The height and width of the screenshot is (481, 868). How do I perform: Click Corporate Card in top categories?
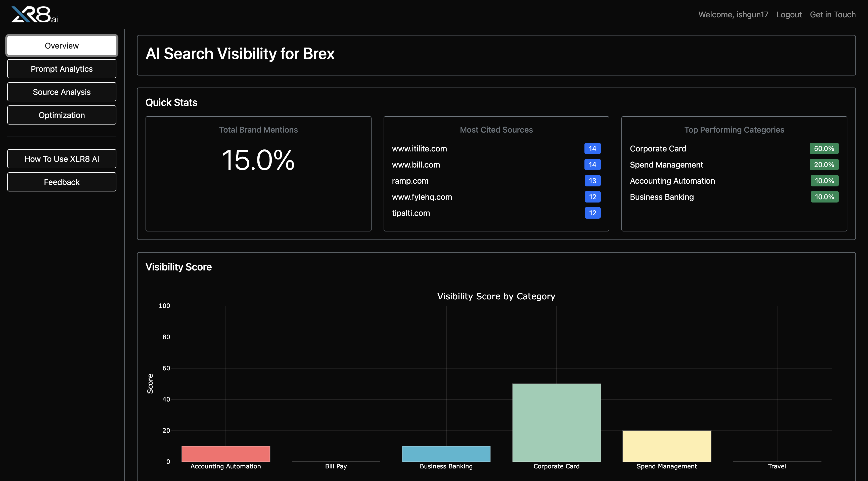click(x=658, y=149)
